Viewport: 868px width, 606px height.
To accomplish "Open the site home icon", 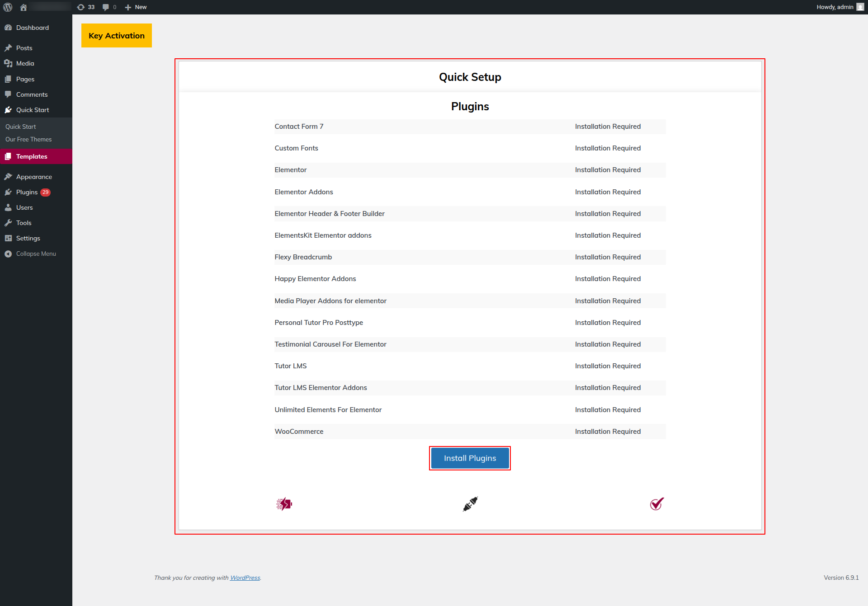I will tap(24, 7).
